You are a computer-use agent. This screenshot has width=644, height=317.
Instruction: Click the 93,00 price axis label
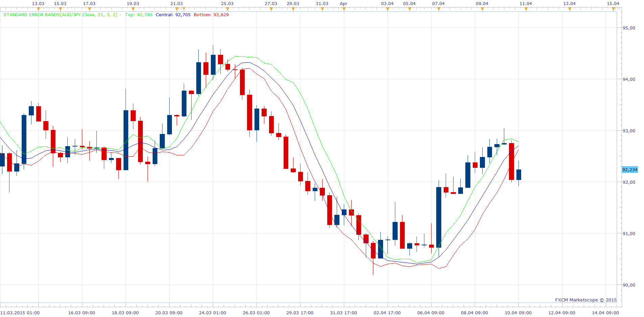[x=629, y=131]
